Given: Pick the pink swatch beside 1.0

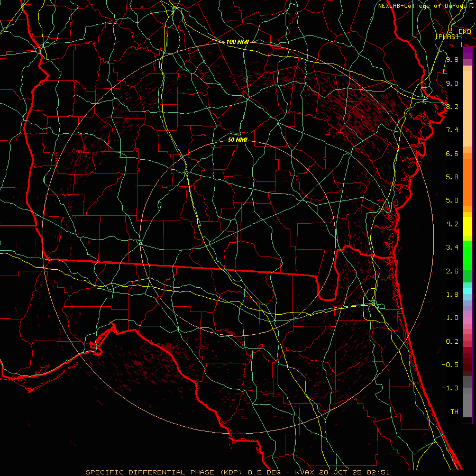Looking at the screenshot, I should point(467,319).
